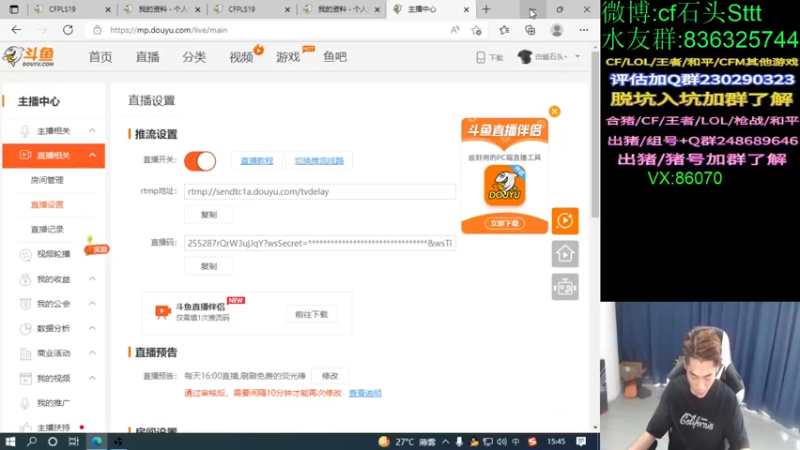The width and height of the screenshot is (800, 450).
Task: Go back using browser back arrow
Action: pos(16,30)
